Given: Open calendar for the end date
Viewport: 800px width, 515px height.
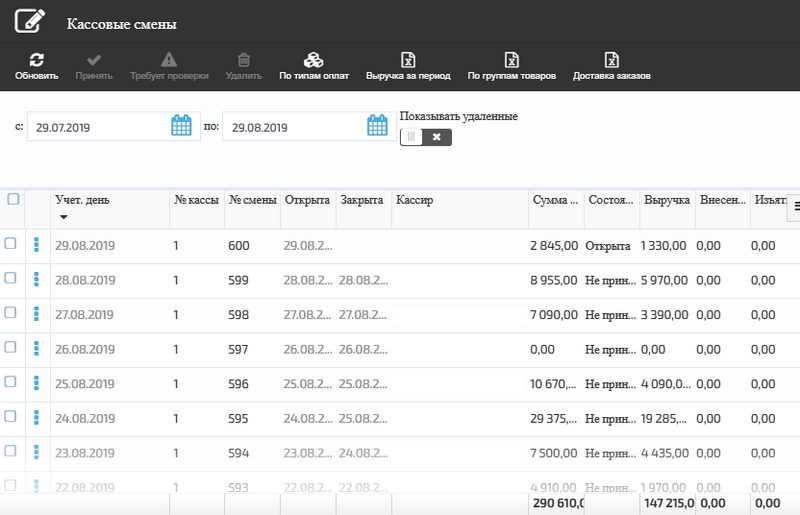Looking at the screenshot, I should (377, 126).
